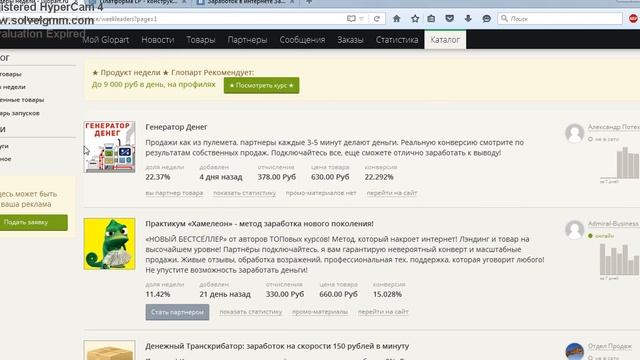Open Практикум «Хамелеон» product title
This screenshot has width=640, height=360.
(259, 224)
